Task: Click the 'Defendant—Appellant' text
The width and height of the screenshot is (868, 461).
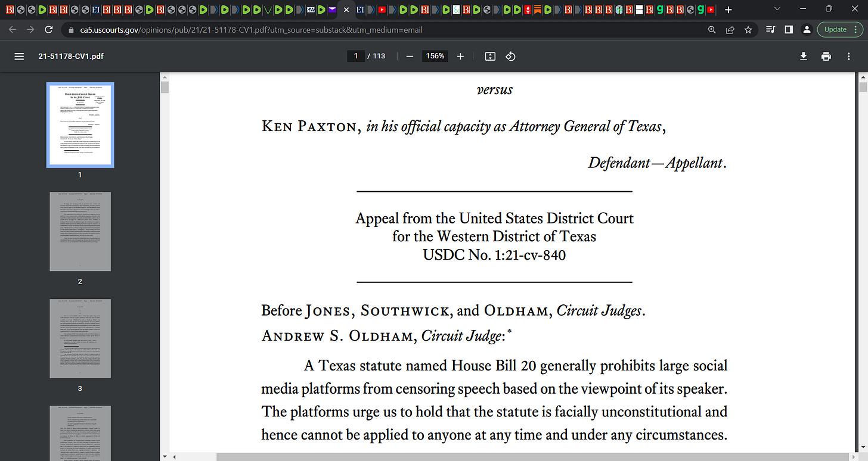Action: coord(657,163)
